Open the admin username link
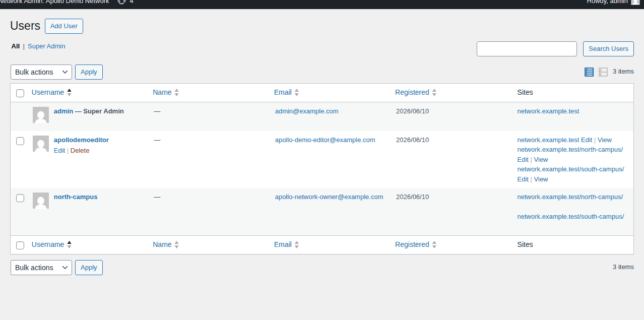The height and width of the screenshot is (320, 644). tap(63, 111)
